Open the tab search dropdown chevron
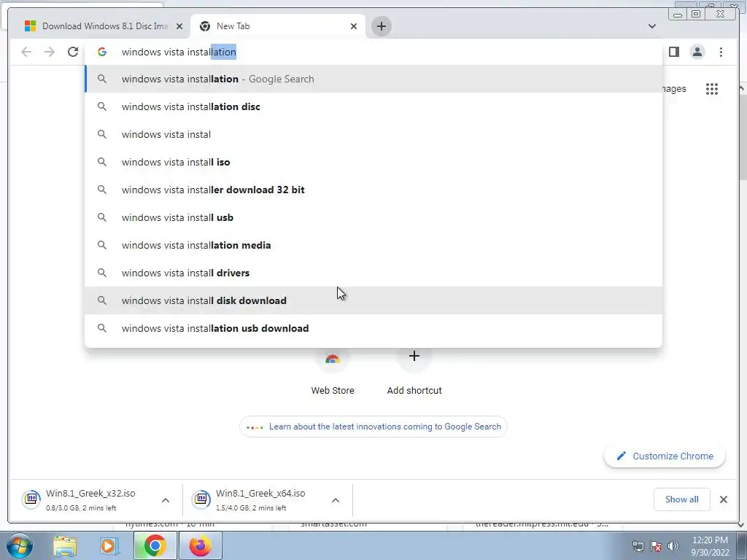The image size is (747, 560). [x=651, y=26]
